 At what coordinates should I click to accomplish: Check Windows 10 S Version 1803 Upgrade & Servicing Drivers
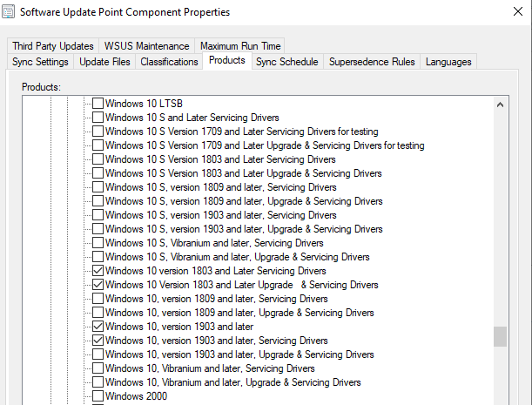pos(98,172)
